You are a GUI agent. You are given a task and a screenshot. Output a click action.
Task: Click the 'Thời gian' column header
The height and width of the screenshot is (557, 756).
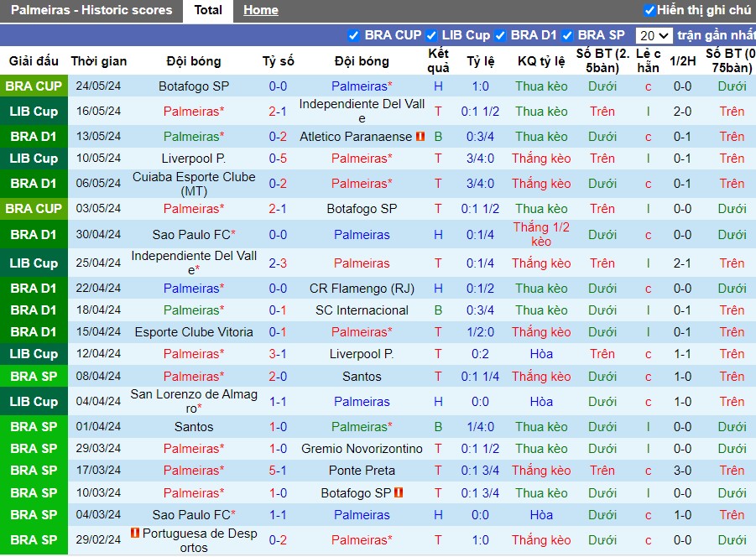(x=99, y=61)
